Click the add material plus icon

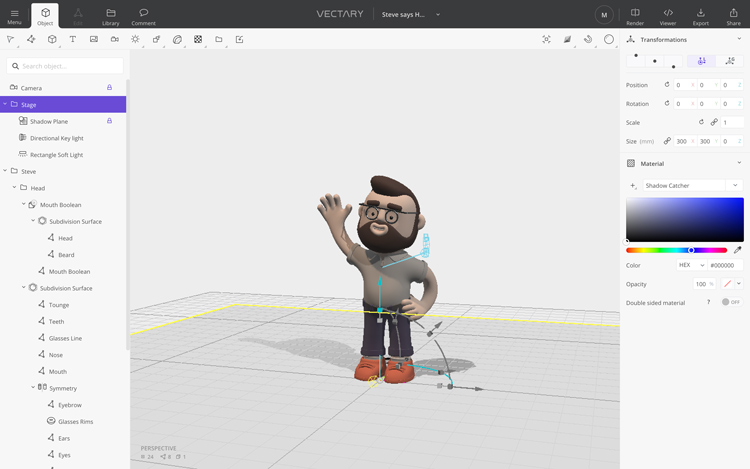coord(633,185)
